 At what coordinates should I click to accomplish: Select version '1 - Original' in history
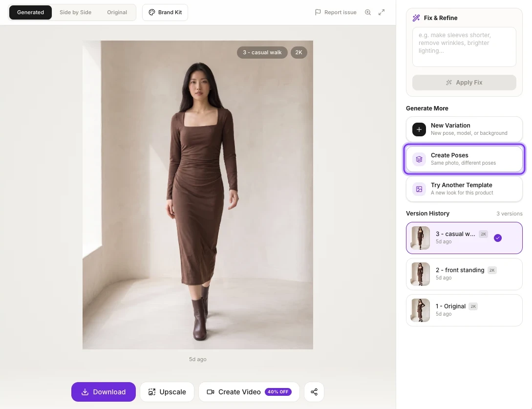pyautogui.click(x=464, y=310)
